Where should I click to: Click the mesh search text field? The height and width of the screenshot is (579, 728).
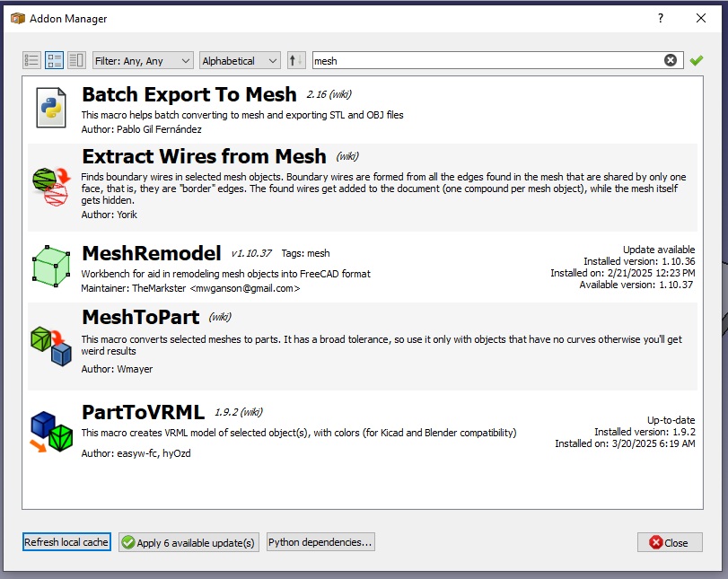[485, 60]
